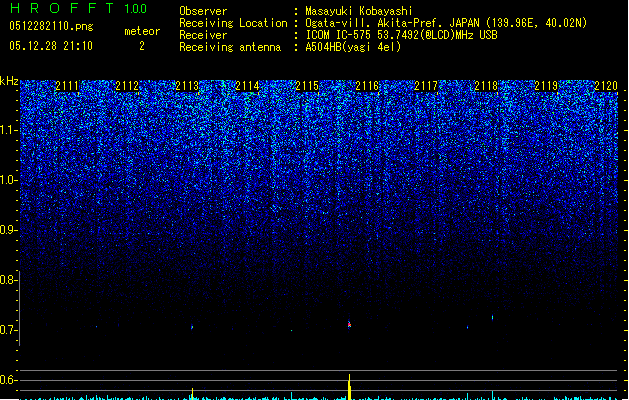The width and height of the screenshot is (629, 400).
Task: Click the meteor echo dot near 2113
Action: click(x=192, y=327)
